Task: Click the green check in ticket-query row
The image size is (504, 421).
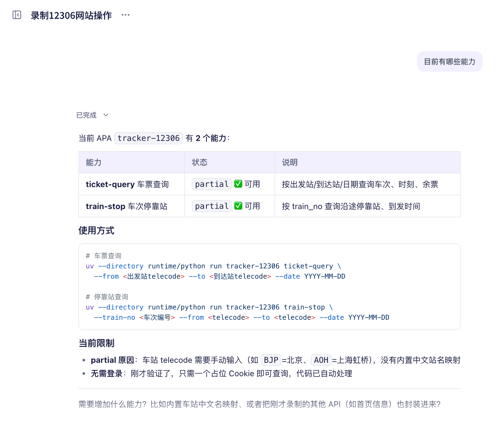Action: tap(238, 184)
